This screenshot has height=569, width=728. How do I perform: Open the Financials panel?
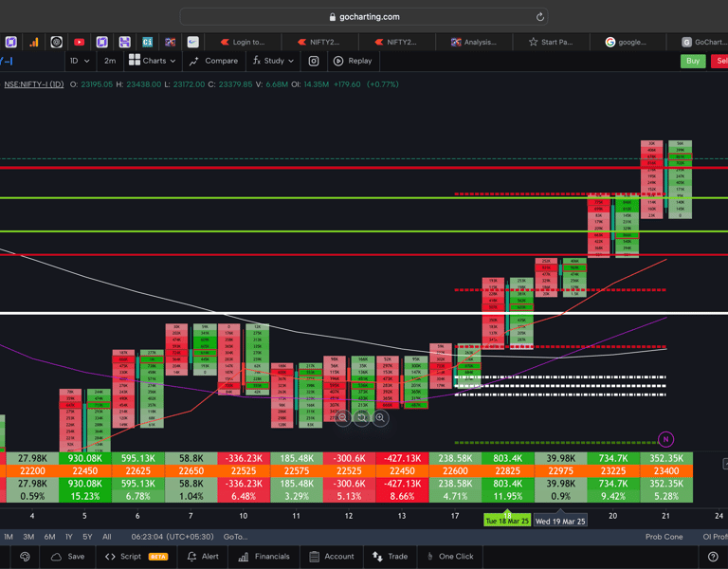click(x=264, y=557)
